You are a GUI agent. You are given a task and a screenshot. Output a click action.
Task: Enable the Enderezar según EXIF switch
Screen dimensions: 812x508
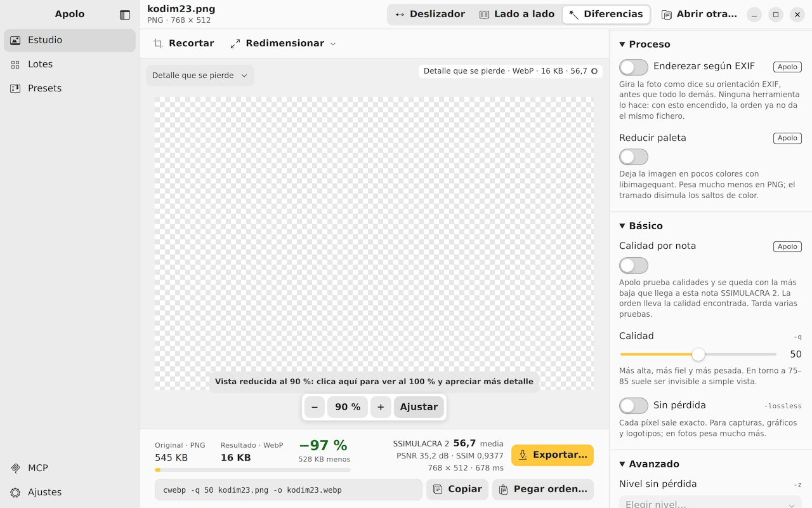point(634,67)
